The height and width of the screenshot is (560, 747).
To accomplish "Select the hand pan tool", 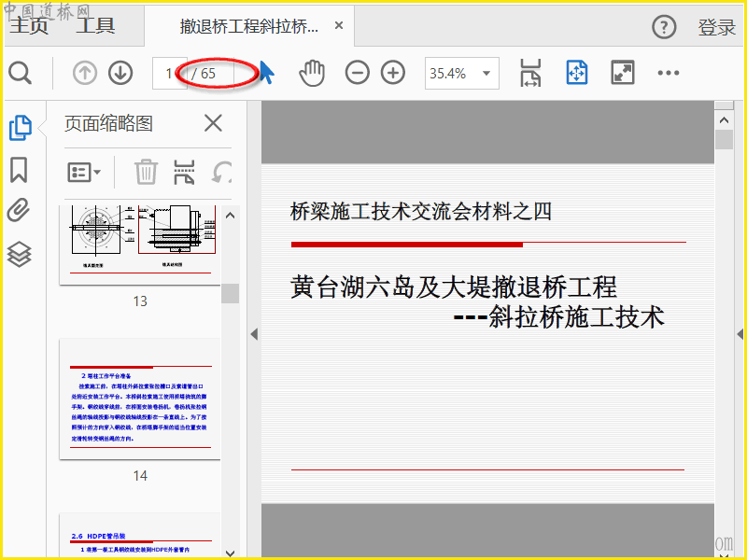I will 312,74.
